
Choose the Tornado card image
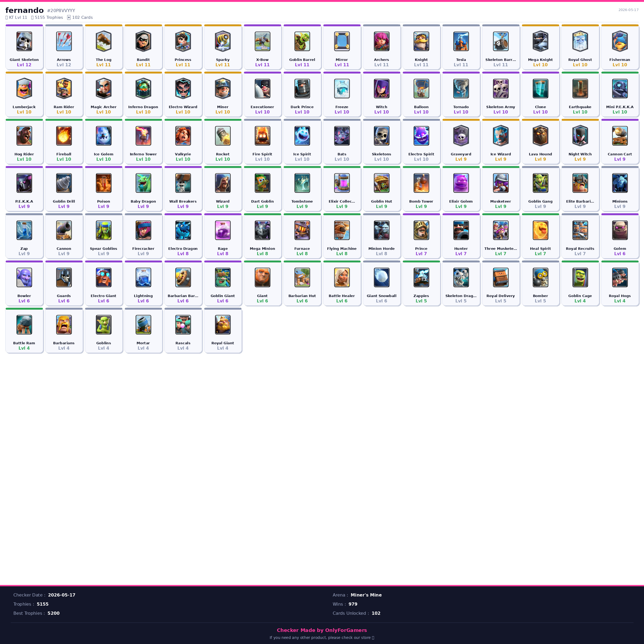coord(461,89)
